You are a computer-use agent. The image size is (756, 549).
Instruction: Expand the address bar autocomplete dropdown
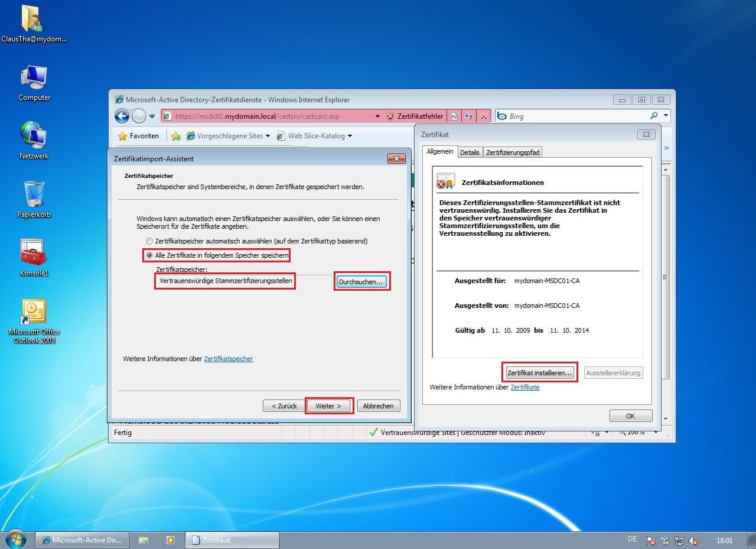click(377, 116)
